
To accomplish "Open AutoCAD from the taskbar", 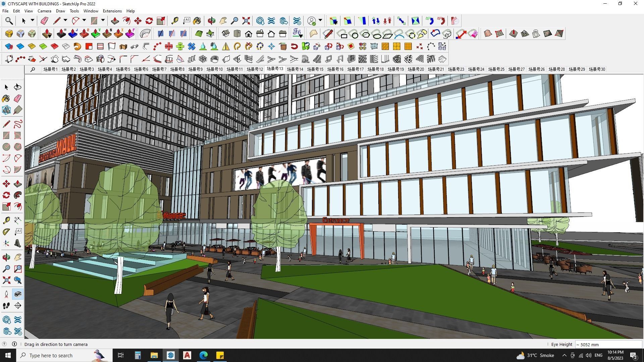I will pyautogui.click(x=187, y=355).
